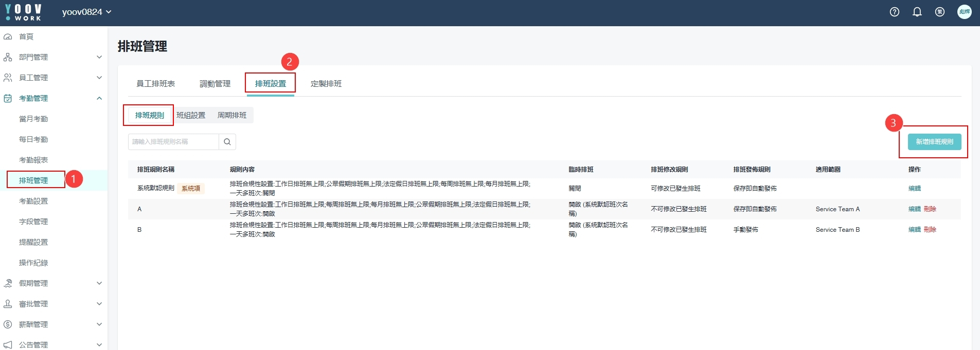Select the 班組設置 sub-tab
Viewport: 980px width, 350px height.
[191, 115]
